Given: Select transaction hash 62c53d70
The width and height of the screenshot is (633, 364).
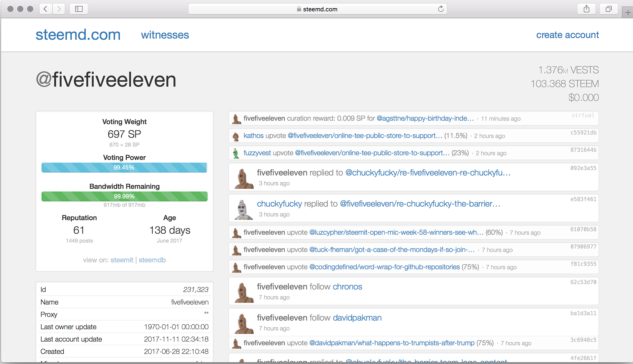Looking at the screenshot, I should [583, 282].
